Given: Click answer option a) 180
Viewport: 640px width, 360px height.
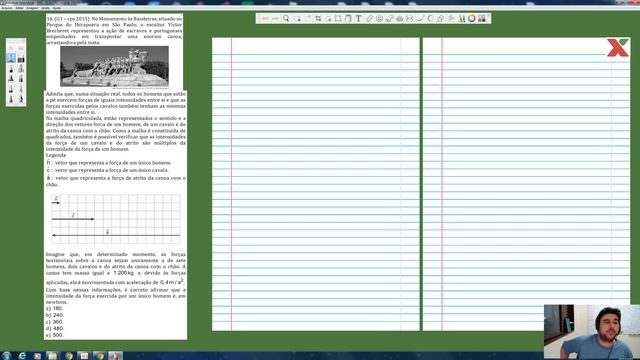Looking at the screenshot, I should (x=54, y=309).
